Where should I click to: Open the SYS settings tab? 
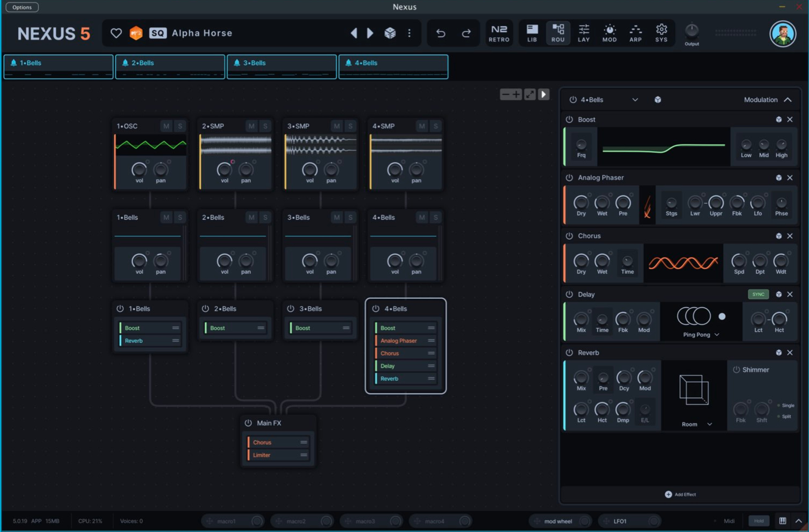(x=661, y=33)
